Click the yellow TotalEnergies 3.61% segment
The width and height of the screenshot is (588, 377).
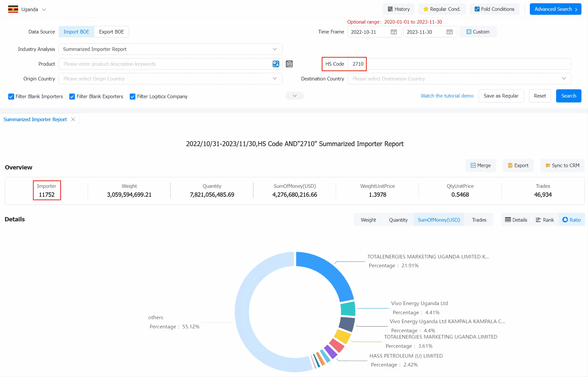click(343, 337)
